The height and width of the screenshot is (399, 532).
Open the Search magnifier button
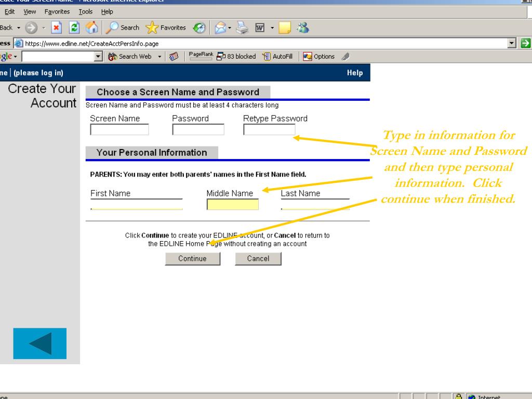tap(123, 28)
